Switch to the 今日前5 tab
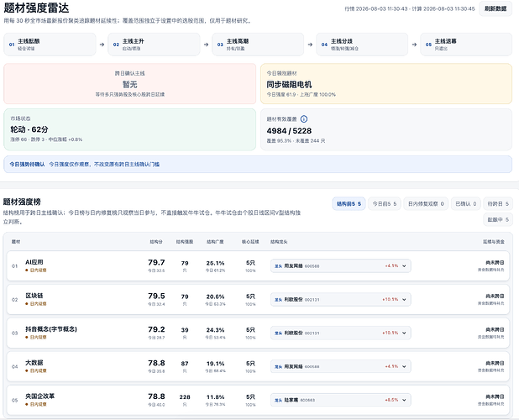Screen dimensions: 519x420 click(385, 204)
